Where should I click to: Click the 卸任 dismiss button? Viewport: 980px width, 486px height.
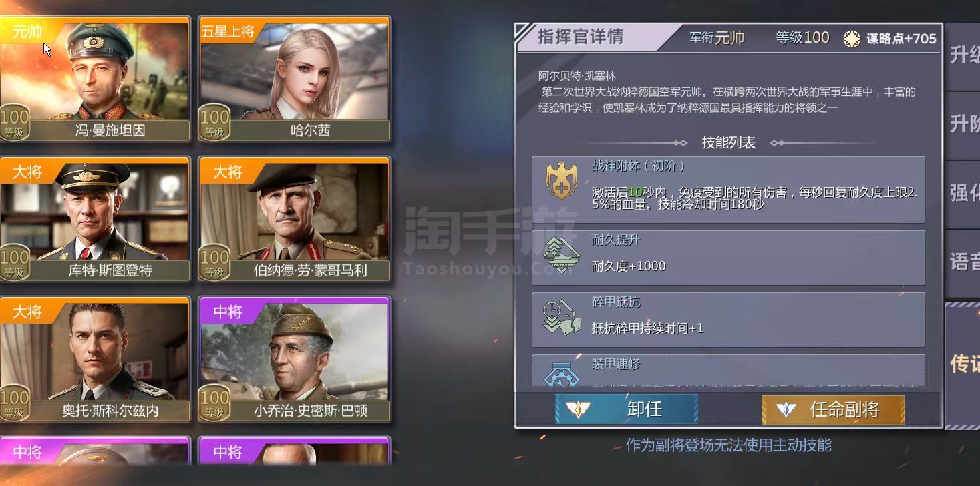click(627, 409)
